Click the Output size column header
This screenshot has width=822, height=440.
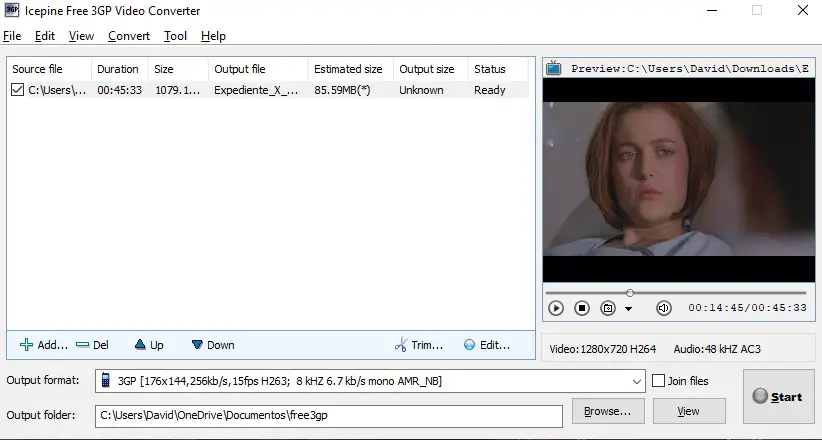tap(430, 69)
